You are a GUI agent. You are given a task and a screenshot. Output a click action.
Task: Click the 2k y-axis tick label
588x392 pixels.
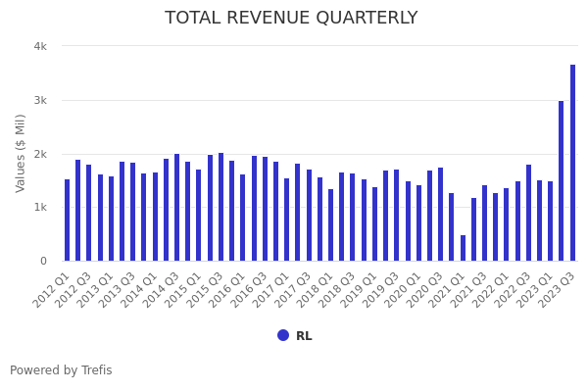click(40, 154)
